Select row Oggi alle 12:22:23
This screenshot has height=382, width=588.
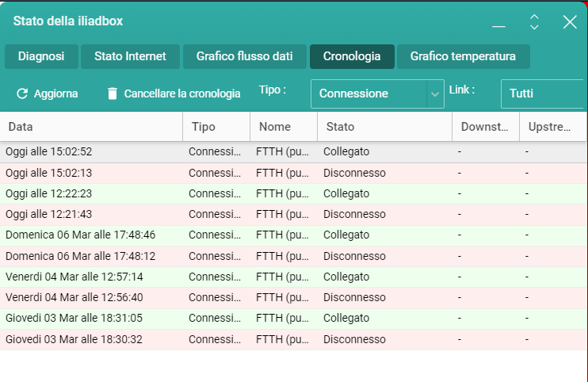[x=293, y=194]
